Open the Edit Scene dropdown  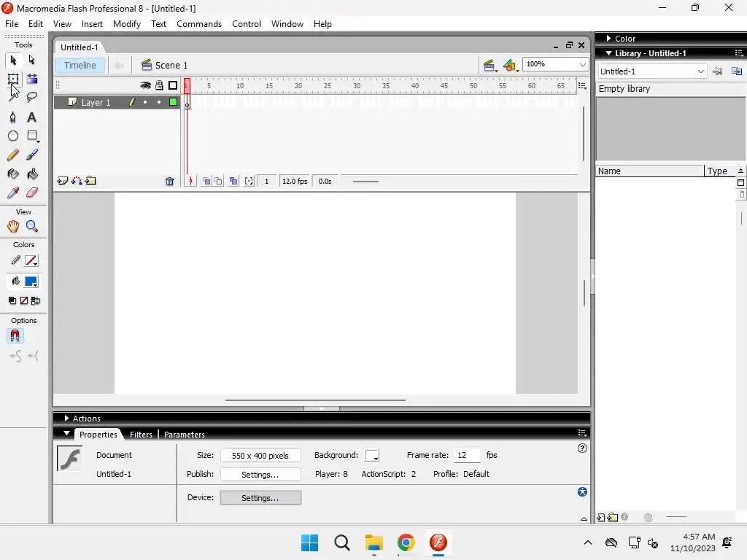[x=489, y=65]
